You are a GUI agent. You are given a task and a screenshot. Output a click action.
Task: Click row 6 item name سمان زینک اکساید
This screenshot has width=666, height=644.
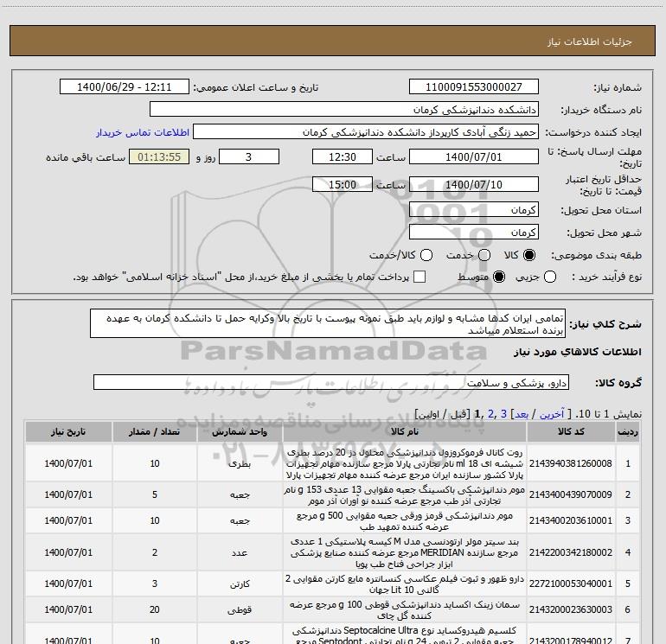405,609
